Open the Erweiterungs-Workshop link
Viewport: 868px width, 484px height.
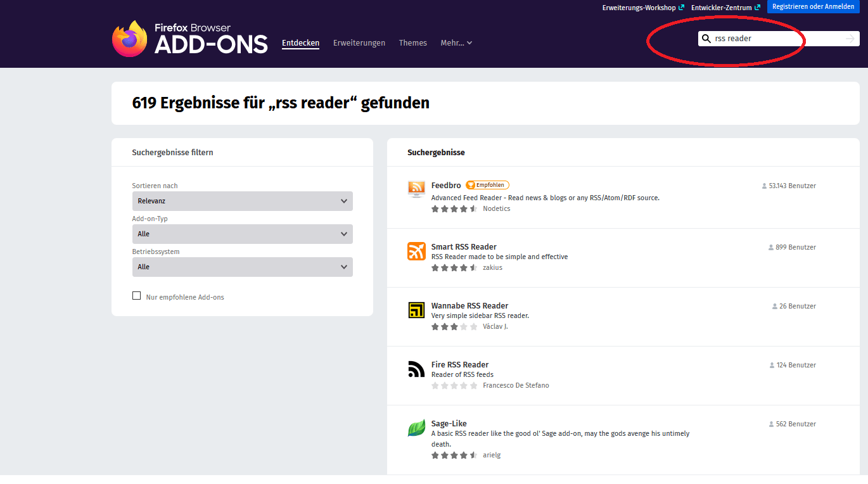[639, 8]
